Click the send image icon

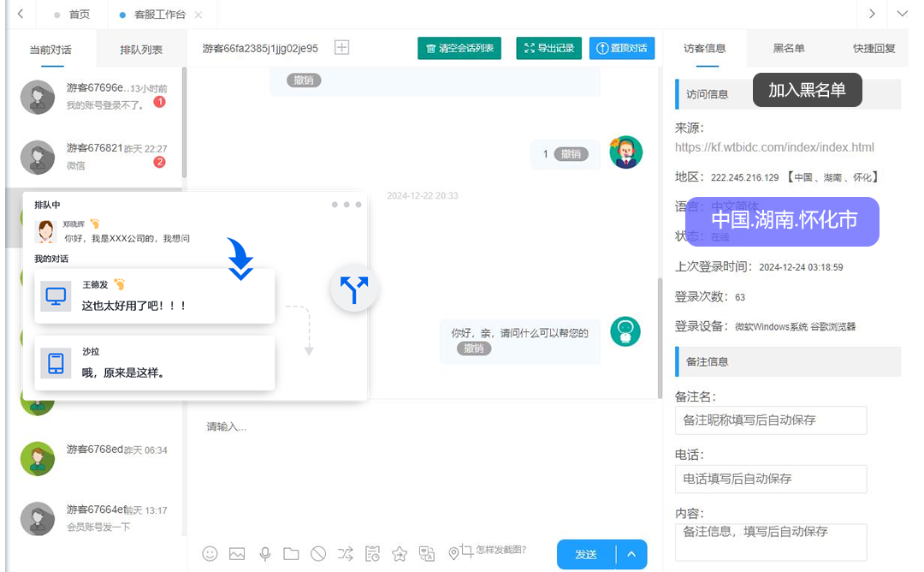[237, 554]
